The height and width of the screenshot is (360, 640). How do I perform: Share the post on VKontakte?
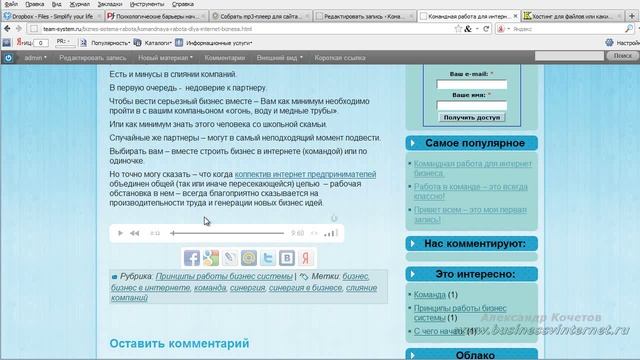tap(287, 258)
